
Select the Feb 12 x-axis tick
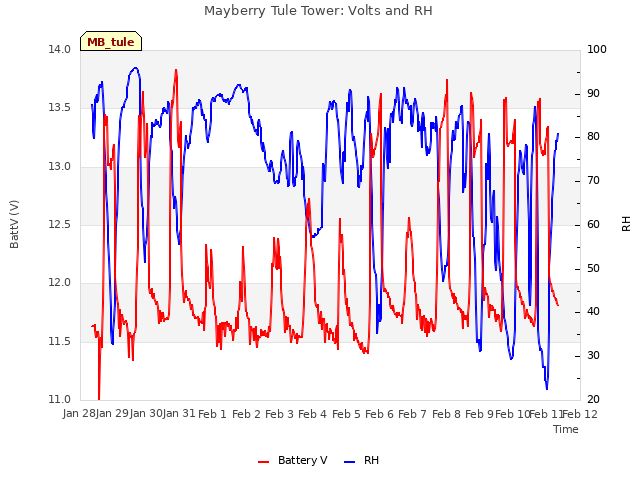pos(580,414)
